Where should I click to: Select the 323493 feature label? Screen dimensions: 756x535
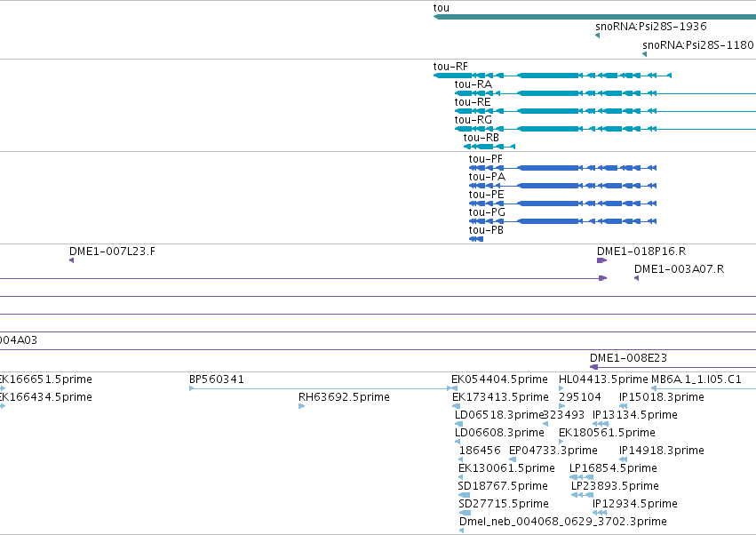coord(564,415)
